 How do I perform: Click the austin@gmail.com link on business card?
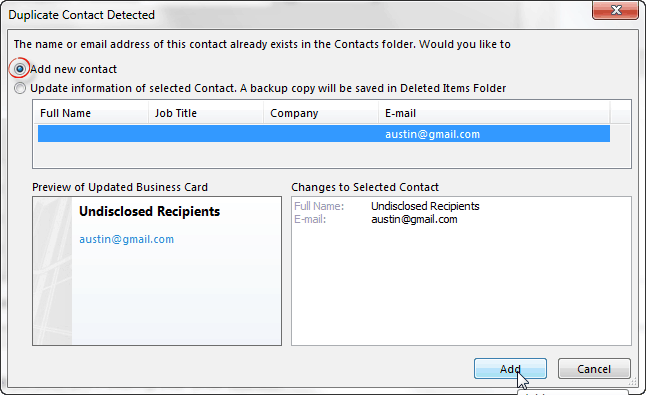[126, 239]
